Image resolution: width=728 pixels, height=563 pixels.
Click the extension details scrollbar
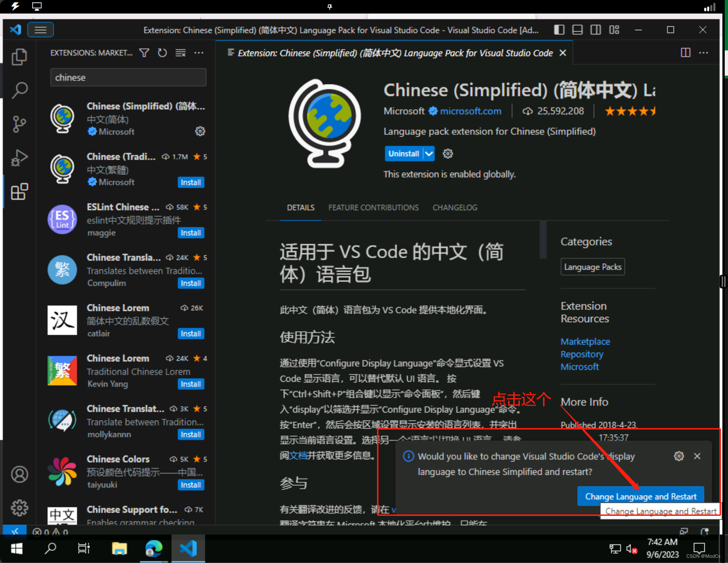point(543,239)
